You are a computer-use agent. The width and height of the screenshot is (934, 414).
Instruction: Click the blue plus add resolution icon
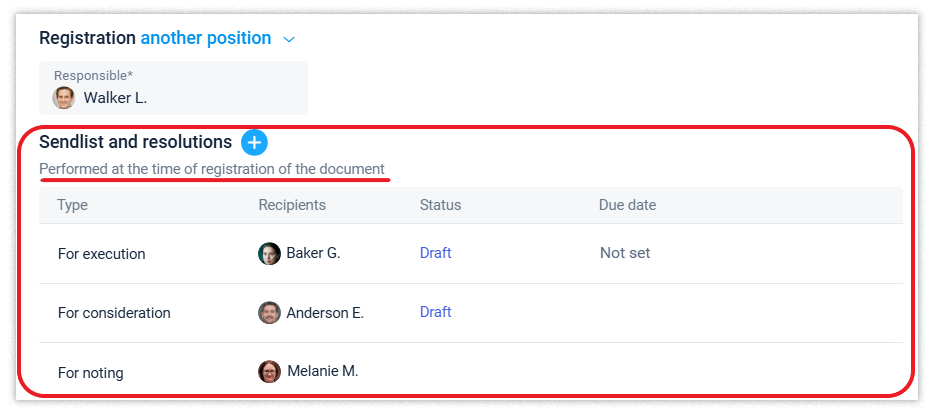click(254, 143)
